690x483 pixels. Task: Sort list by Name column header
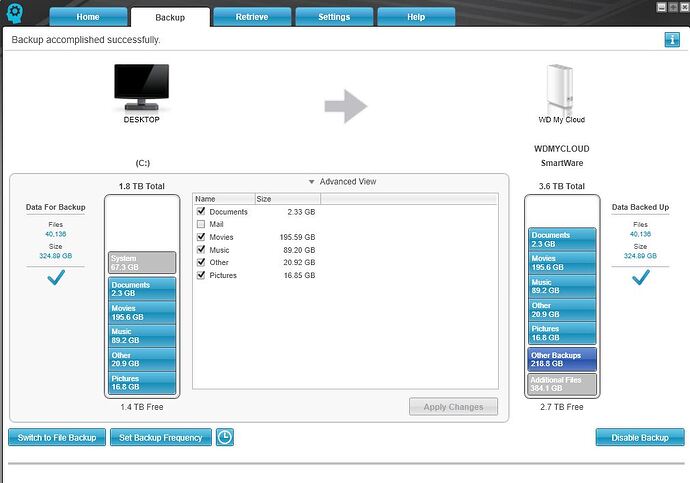224,199
